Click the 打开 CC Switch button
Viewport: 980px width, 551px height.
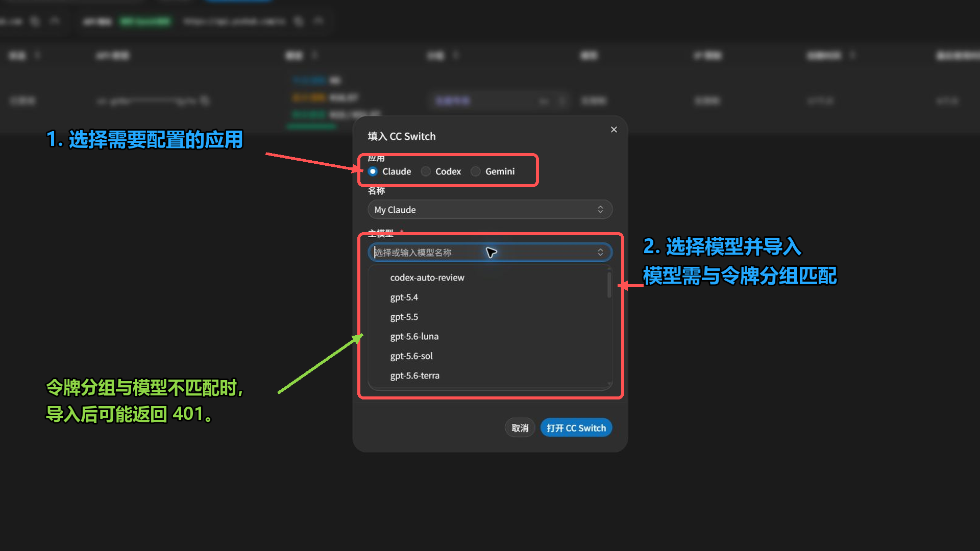click(576, 428)
